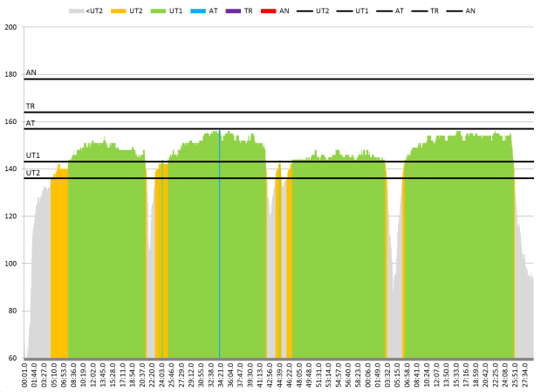Click the 00:01.0 time axis label
This screenshot has width=541, height=392.
coord(27,375)
